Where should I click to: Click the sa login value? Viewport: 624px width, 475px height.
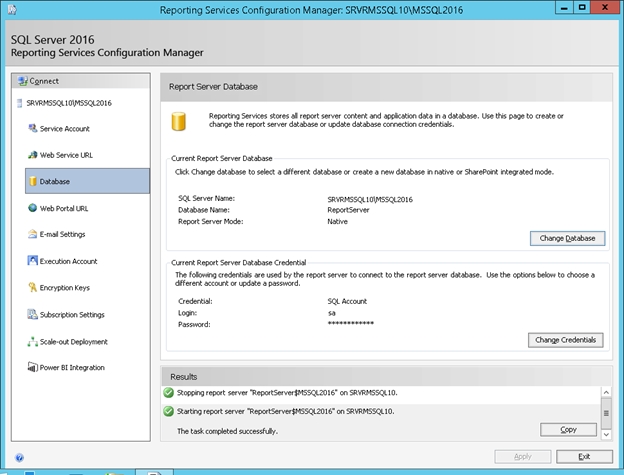point(332,313)
